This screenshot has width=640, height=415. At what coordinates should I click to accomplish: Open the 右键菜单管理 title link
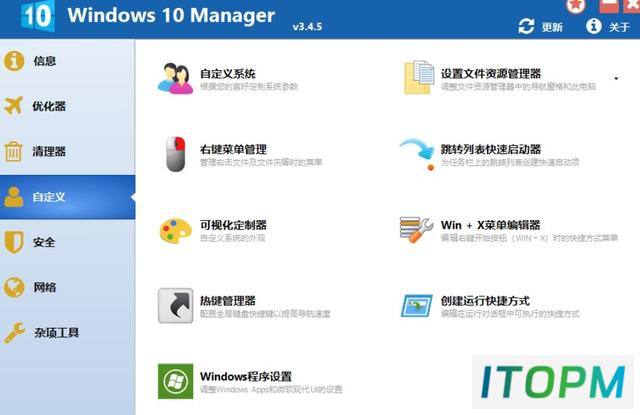(233, 149)
